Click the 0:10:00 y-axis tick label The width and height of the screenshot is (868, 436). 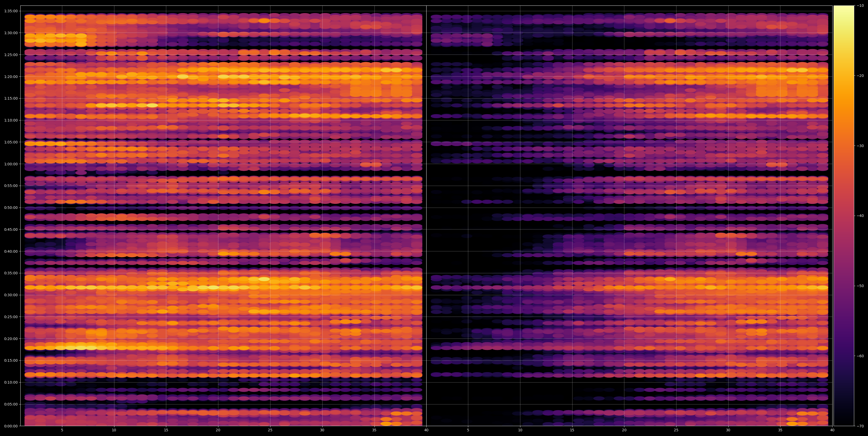click(10, 382)
